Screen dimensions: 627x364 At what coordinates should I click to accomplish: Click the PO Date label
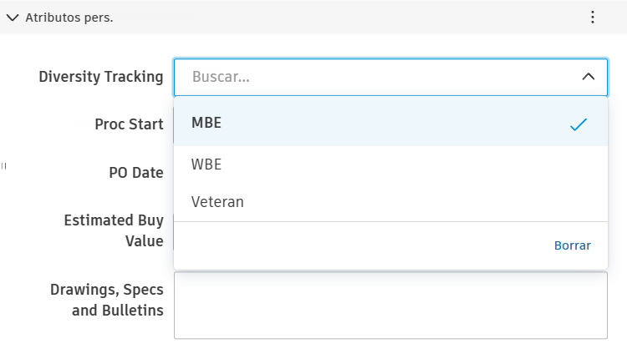pyautogui.click(x=136, y=173)
